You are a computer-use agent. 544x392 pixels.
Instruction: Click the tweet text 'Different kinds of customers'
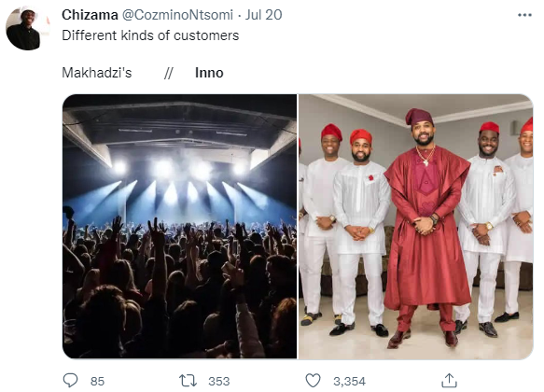click(x=150, y=35)
